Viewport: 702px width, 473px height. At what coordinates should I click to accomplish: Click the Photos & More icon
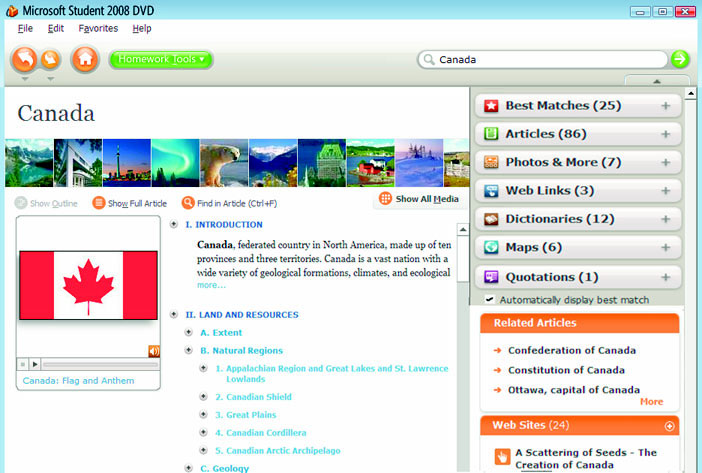pos(491,162)
